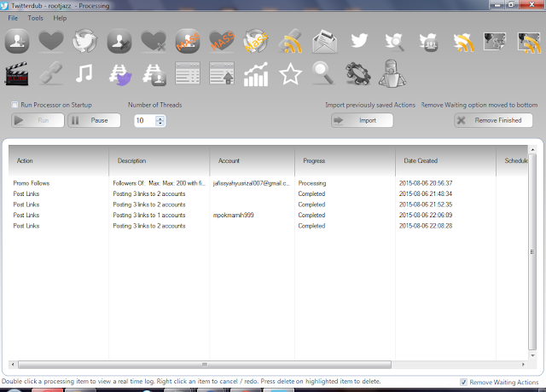The width and height of the screenshot is (546, 392).
Task: Click the list's scroll right arrow
Action: 523,365
